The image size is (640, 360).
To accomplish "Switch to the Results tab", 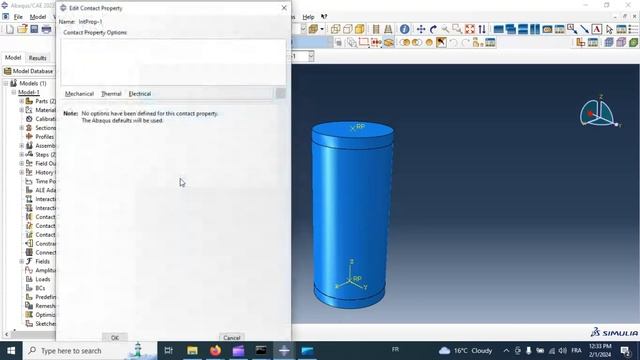I will 38,58.
